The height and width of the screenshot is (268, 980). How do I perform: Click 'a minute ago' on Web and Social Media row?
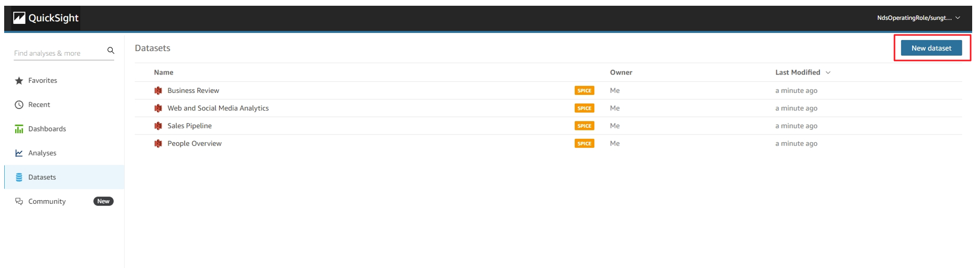(796, 108)
